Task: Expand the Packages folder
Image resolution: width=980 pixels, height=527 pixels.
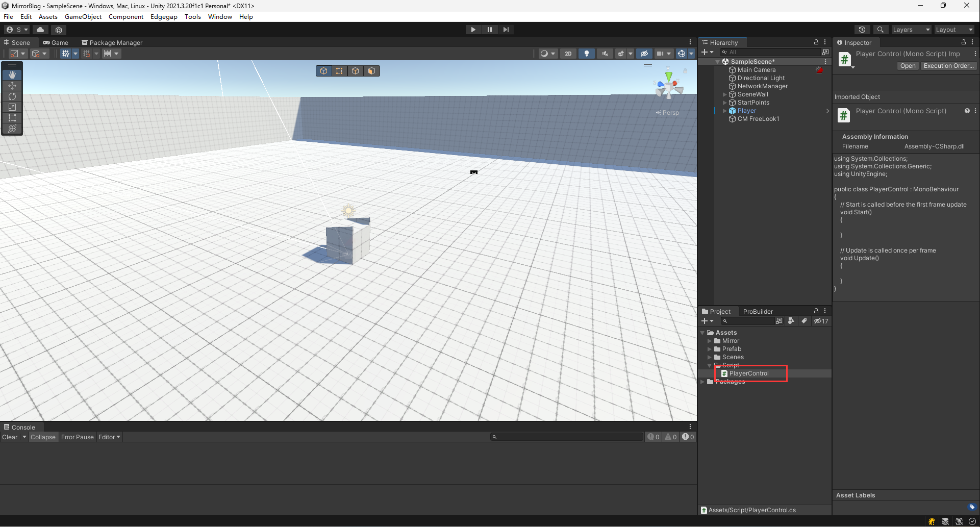Action: pyautogui.click(x=702, y=382)
